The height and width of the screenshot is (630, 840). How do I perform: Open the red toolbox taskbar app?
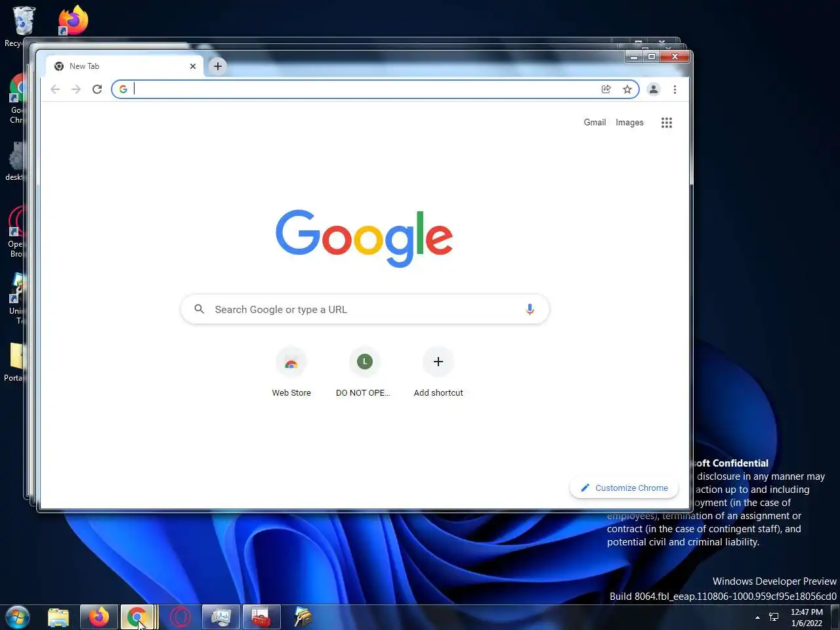point(261,618)
